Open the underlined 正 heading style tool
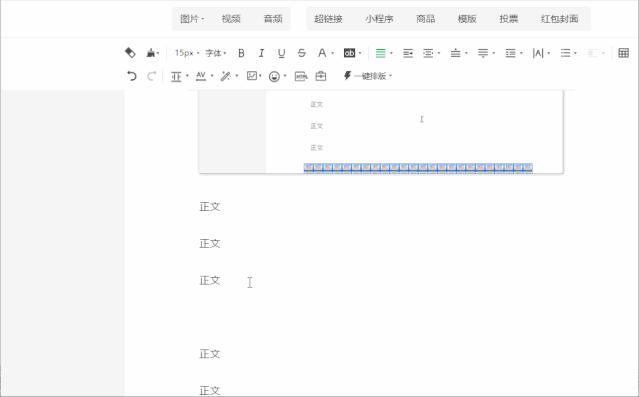639x397 pixels. (179, 76)
